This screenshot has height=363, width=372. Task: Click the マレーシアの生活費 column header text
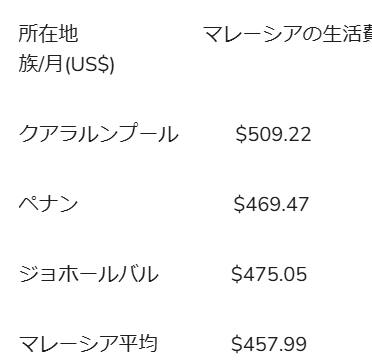pos(287,34)
